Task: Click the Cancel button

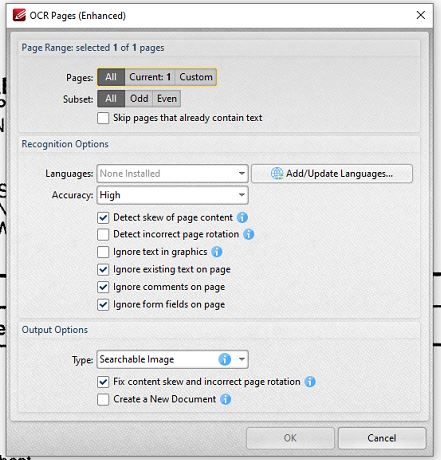Action: [x=382, y=438]
